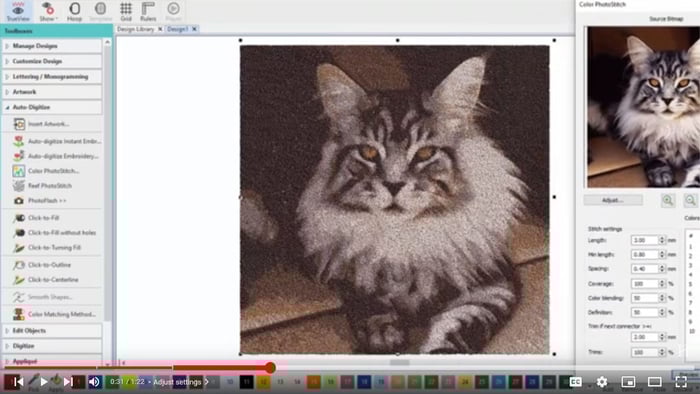Select color row 5 in Colors list
The height and width of the screenshot is (394, 700).
[692, 284]
